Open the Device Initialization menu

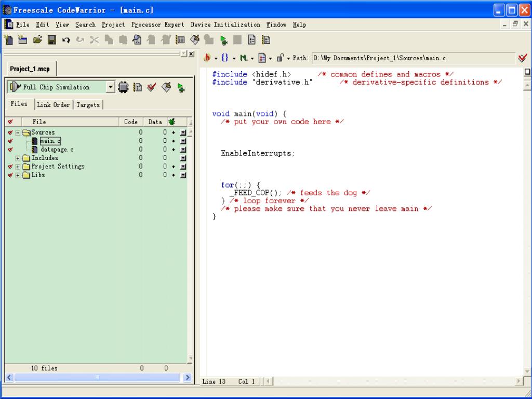click(x=225, y=24)
